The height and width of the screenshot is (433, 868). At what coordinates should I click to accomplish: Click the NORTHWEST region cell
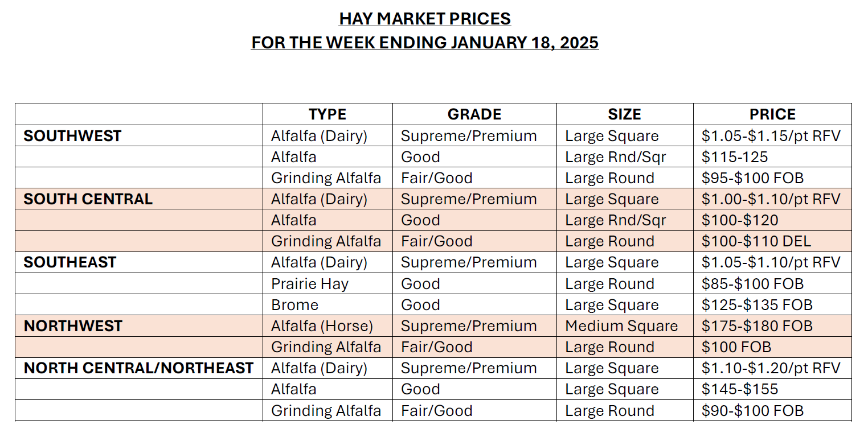tap(73, 326)
